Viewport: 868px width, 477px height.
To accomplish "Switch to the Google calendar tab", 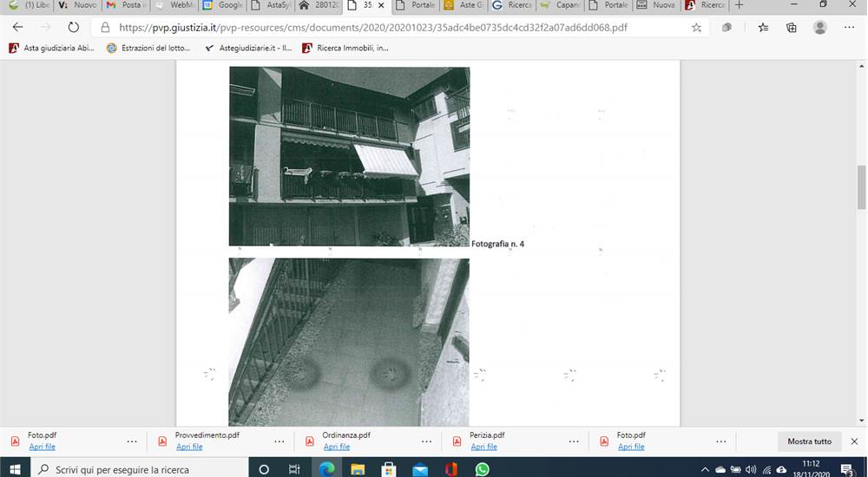I will point(223,5).
